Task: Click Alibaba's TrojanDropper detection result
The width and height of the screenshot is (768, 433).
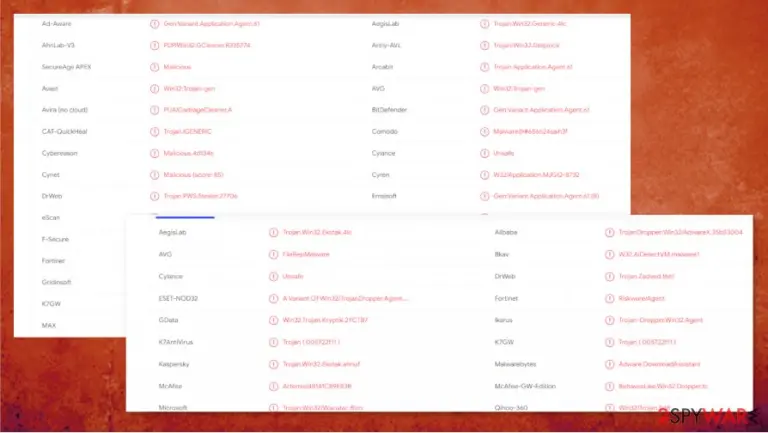Action: [x=680, y=233]
